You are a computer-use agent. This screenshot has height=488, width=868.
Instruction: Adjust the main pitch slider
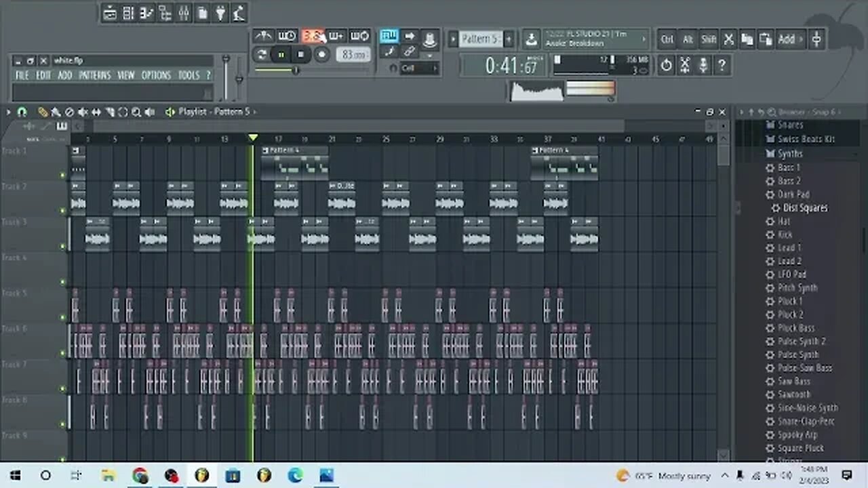(x=239, y=78)
